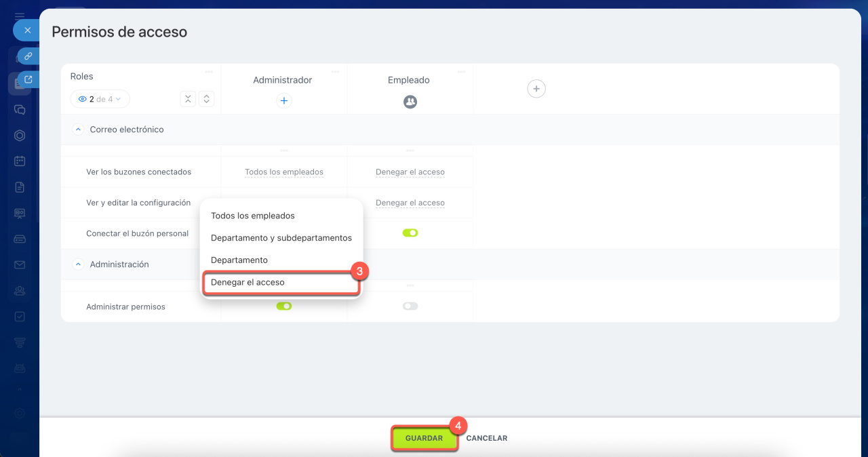Image resolution: width=868 pixels, height=457 pixels.
Task: Click the users icon under Empleado
Action: (410, 102)
